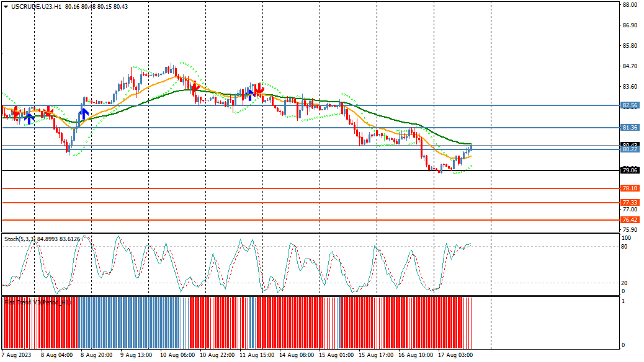Open the chart menu triangle beside USCRUDE.U23,H1
Image resolution: width=644 pixels, height=362 pixels.
coord(6,7)
